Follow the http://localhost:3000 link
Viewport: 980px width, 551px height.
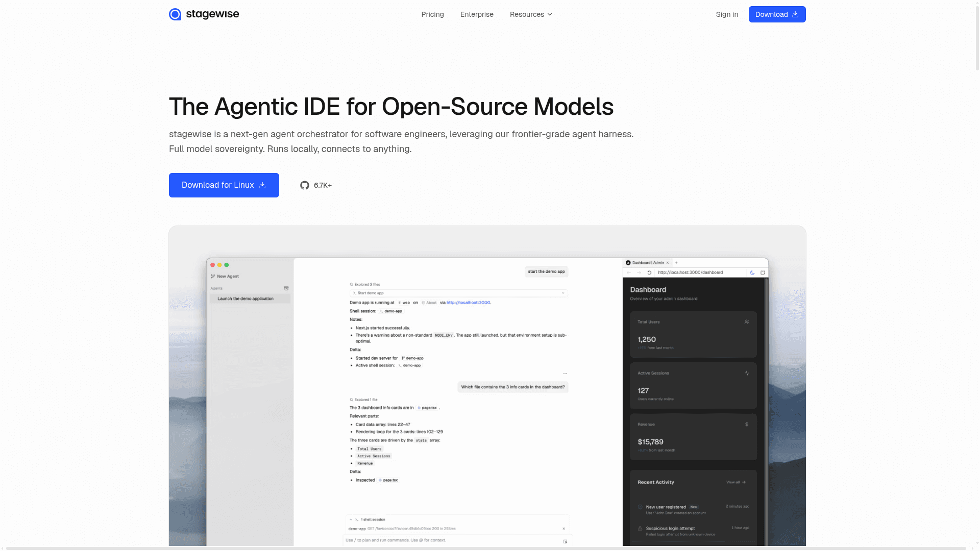[469, 303]
